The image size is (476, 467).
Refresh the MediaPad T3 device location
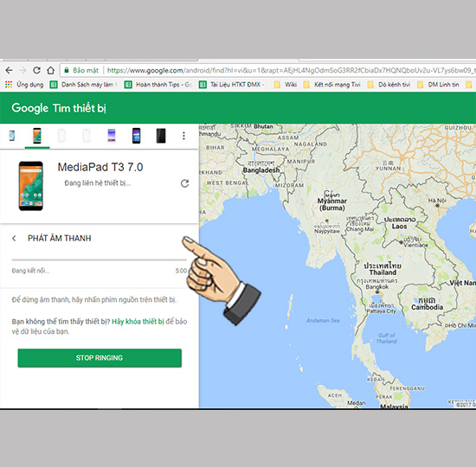pos(184,183)
